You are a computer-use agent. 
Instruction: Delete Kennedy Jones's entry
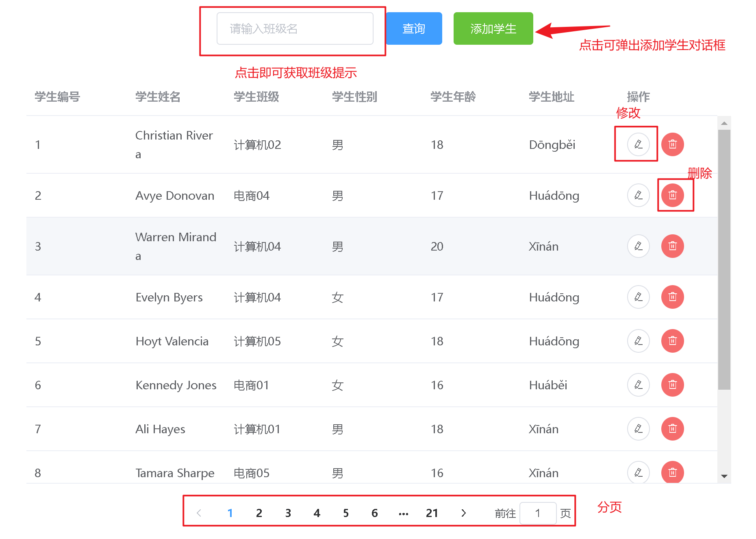click(672, 385)
